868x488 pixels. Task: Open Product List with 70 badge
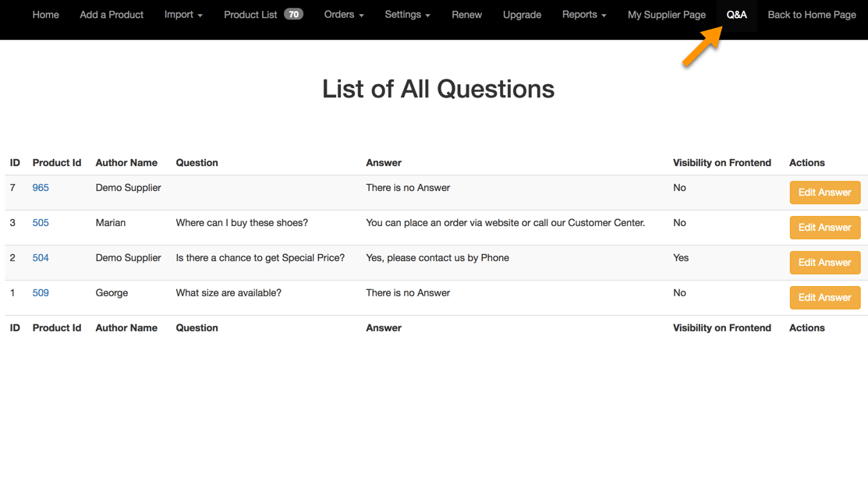(x=263, y=15)
